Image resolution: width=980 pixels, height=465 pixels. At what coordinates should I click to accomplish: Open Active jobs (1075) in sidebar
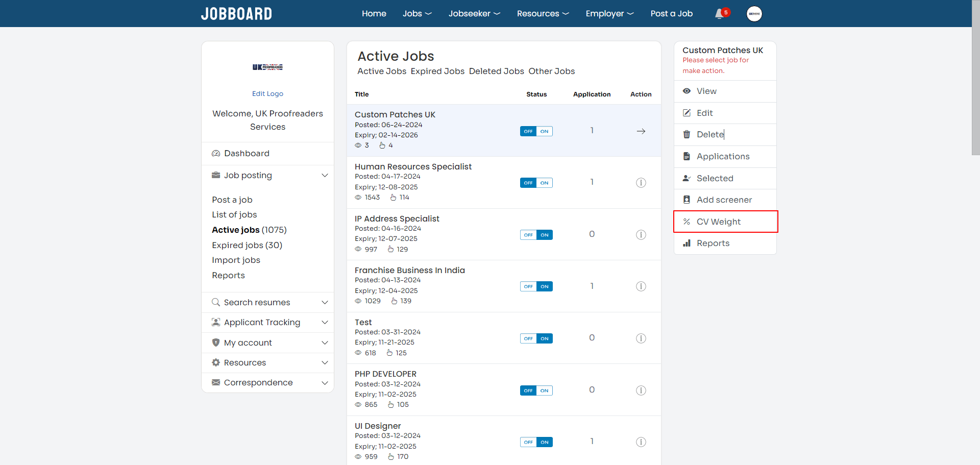tap(249, 230)
